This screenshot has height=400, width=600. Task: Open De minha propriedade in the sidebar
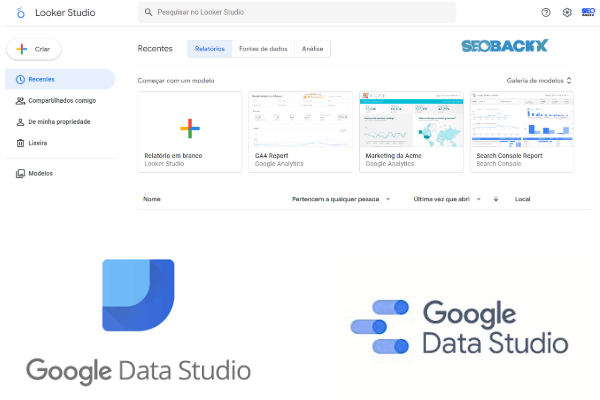[x=60, y=122]
